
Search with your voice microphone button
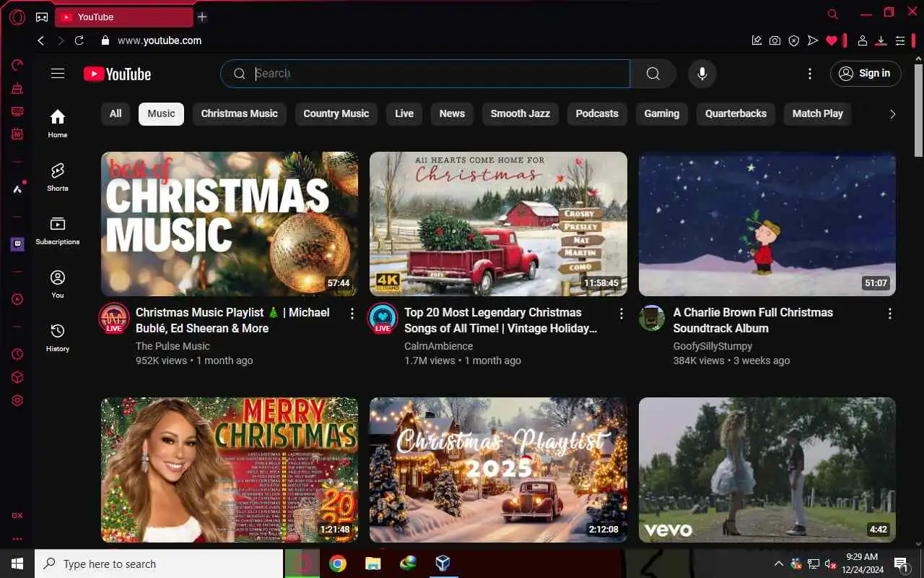pyautogui.click(x=702, y=74)
